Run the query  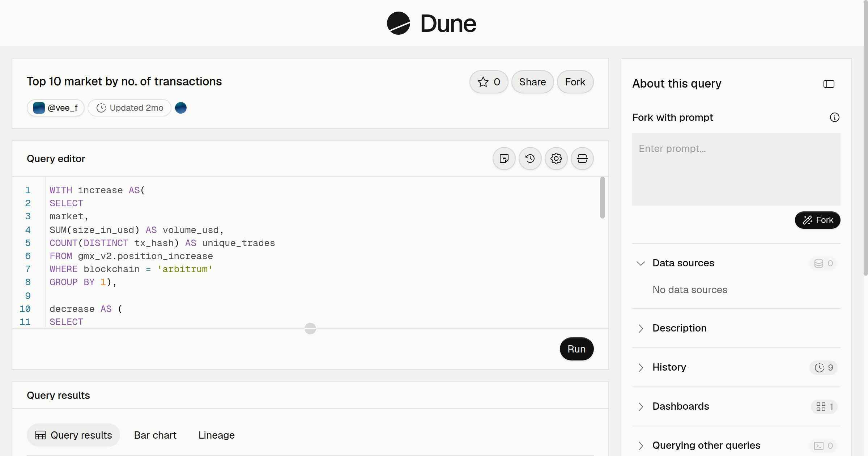click(576, 349)
